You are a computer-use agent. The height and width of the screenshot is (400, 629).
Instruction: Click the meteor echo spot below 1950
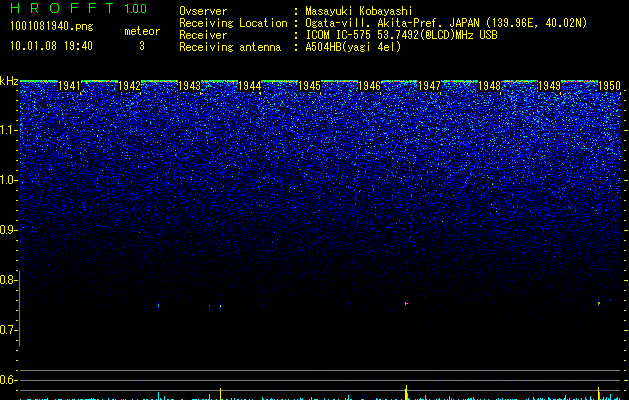tap(599, 303)
